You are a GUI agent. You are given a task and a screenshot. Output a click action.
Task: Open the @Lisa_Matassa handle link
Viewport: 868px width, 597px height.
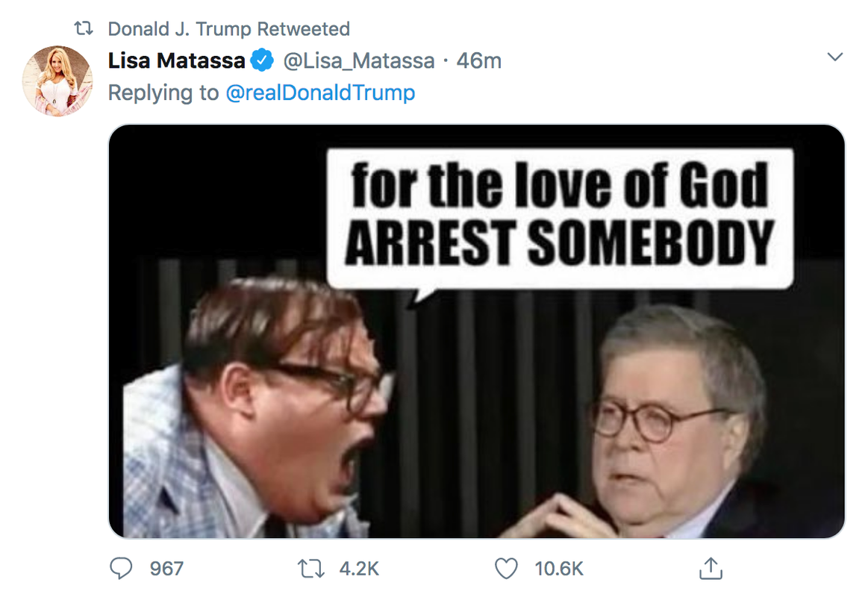click(358, 60)
